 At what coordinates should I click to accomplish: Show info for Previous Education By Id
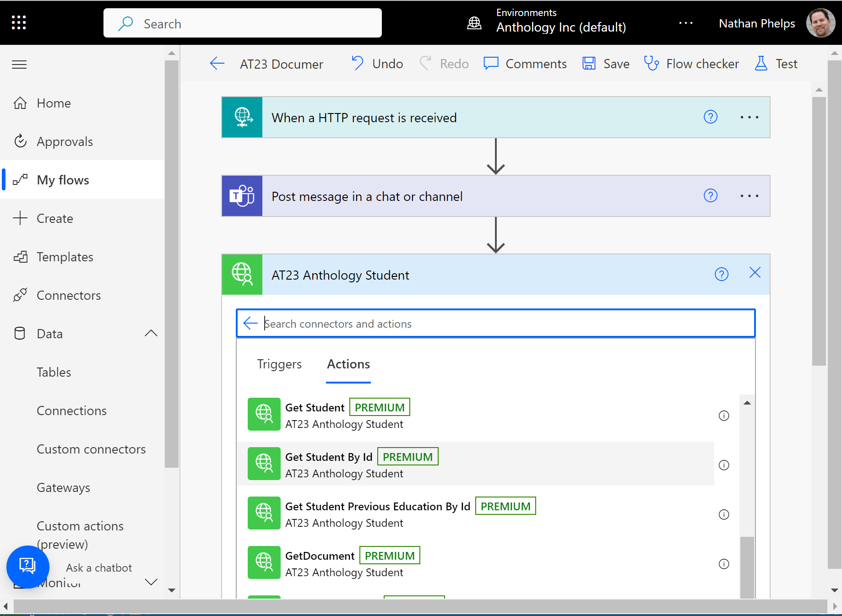724,514
